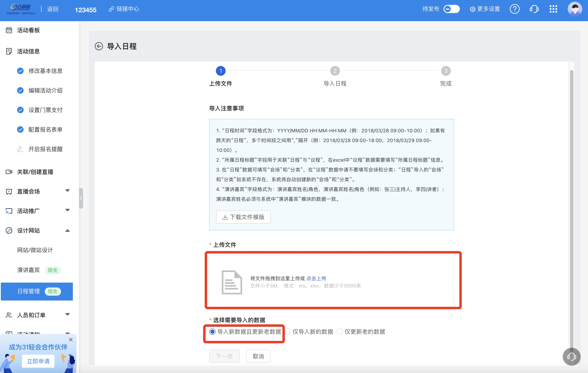
Task: Toggle the 待发布 publish switch
Action: tap(451, 9)
